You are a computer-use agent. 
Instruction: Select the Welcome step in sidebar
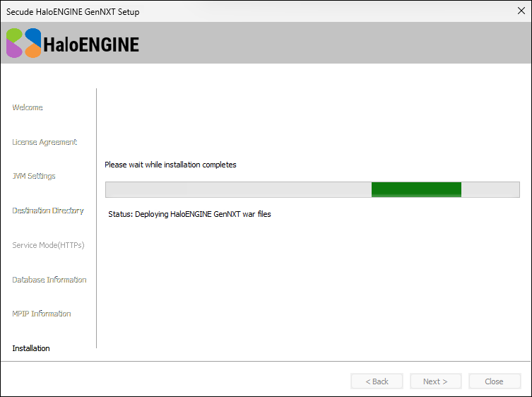pyautogui.click(x=28, y=107)
